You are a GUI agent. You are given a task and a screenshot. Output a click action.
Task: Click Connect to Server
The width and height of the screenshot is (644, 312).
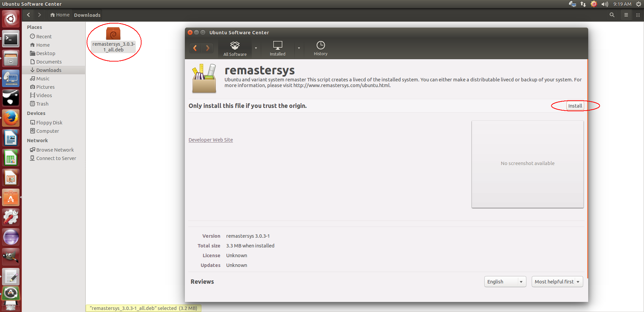click(53, 158)
